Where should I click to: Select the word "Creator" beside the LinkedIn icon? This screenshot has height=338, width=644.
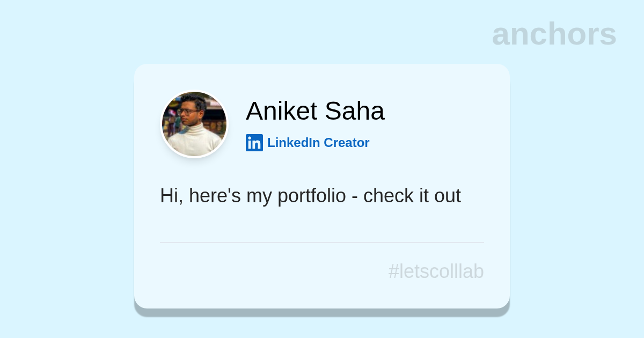[346, 143]
